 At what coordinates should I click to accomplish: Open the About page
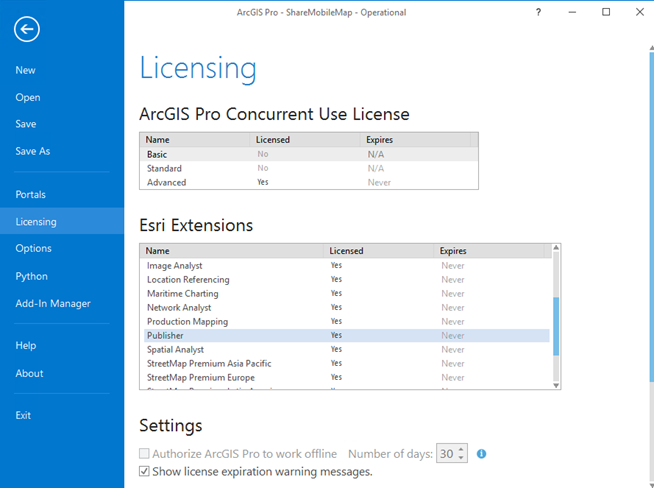[29, 373]
